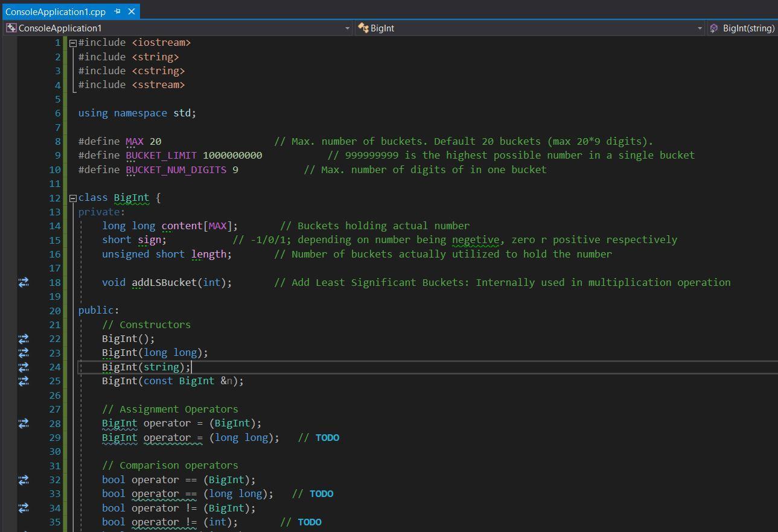Select the ConsoleApplication1.cpp document tab
778x532 pixels.
tap(55, 11)
